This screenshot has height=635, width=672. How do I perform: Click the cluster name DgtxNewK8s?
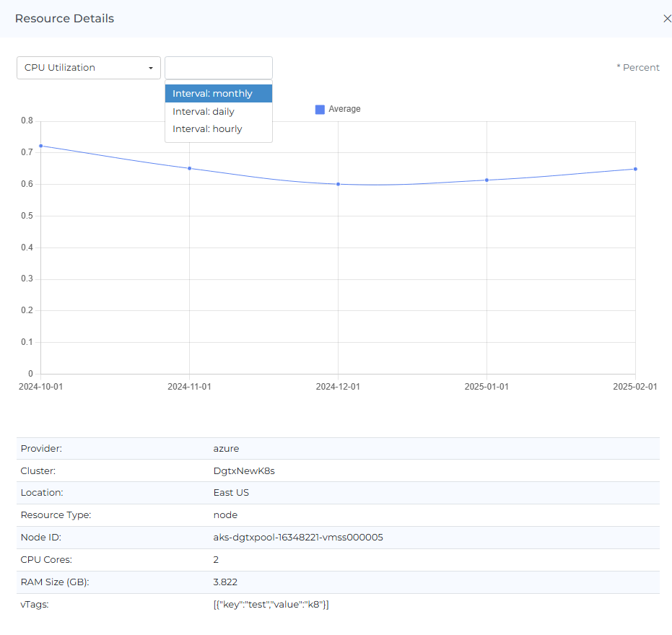tap(239, 470)
